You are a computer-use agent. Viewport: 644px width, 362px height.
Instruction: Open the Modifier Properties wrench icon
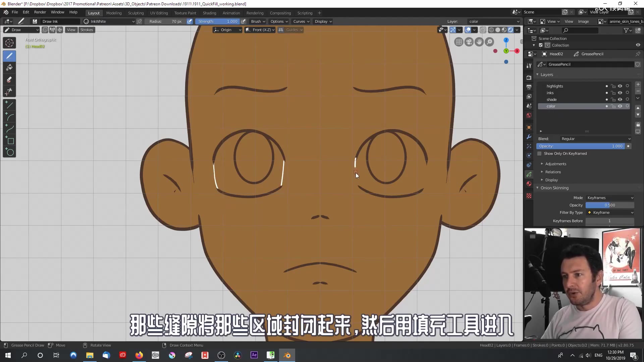pyautogui.click(x=529, y=137)
